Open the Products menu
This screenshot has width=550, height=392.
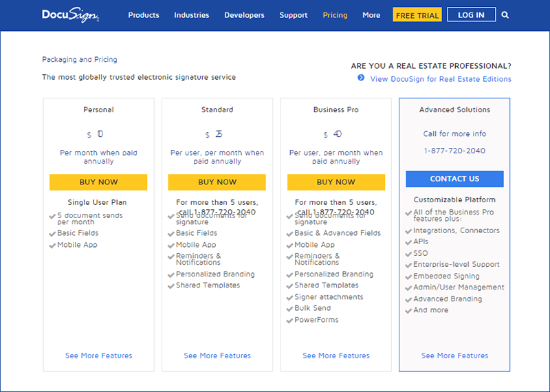tap(144, 15)
